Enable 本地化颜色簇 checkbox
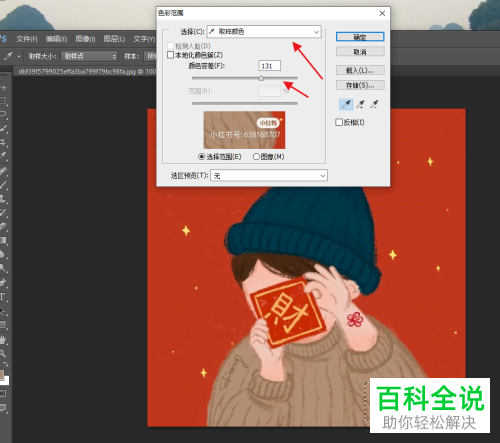Image resolution: width=500 pixels, height=443 pixels. point(171,55)
